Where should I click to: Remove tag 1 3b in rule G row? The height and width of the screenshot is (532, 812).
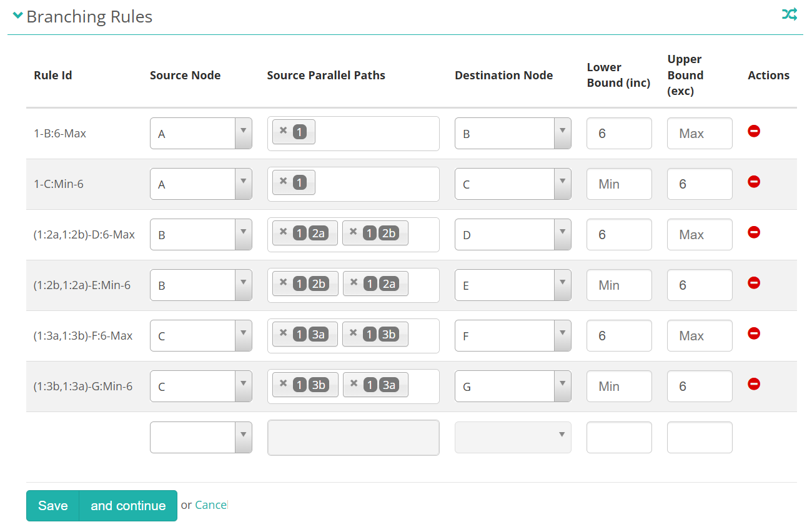283,383
